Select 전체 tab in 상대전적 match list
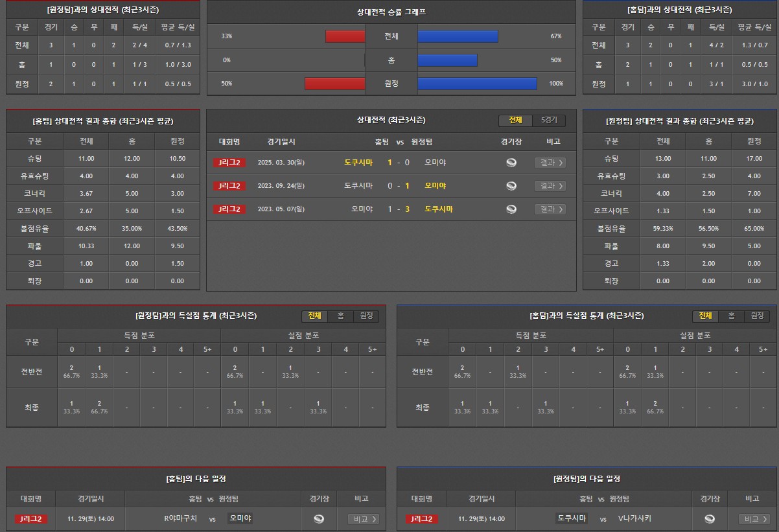The image size is (779, 532). pyautogui.click(x=515, y=121)
